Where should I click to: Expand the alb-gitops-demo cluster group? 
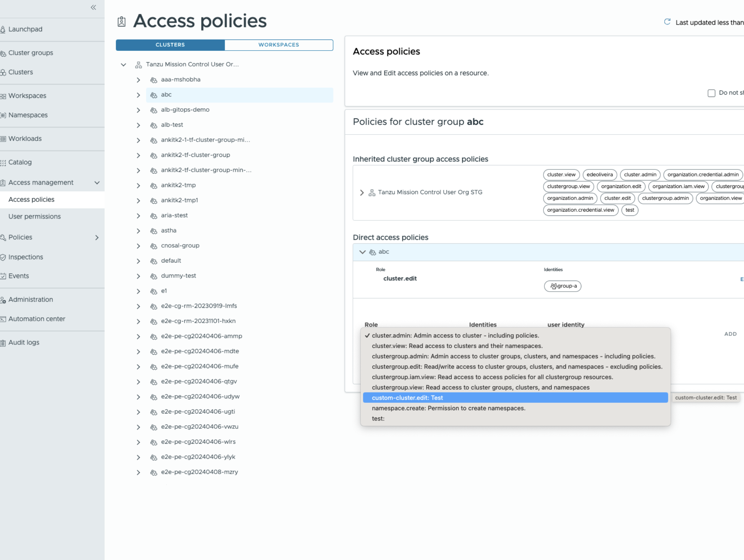(138, 110)
